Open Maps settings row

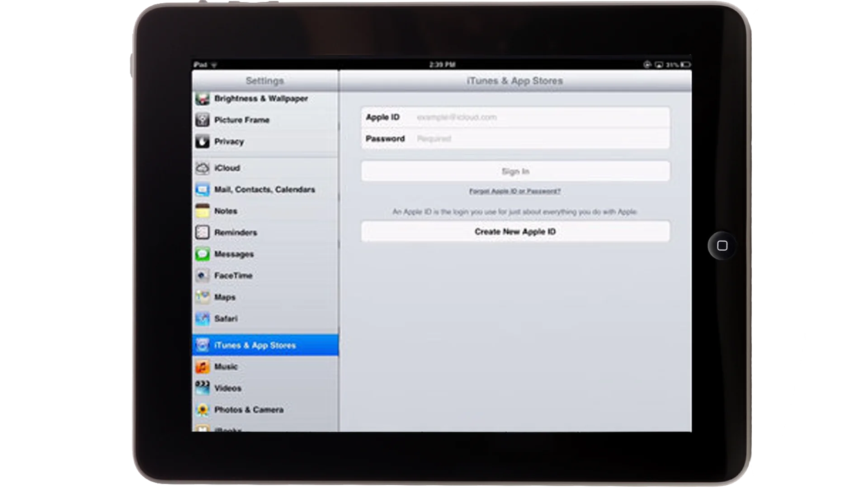tap(265, 297)
